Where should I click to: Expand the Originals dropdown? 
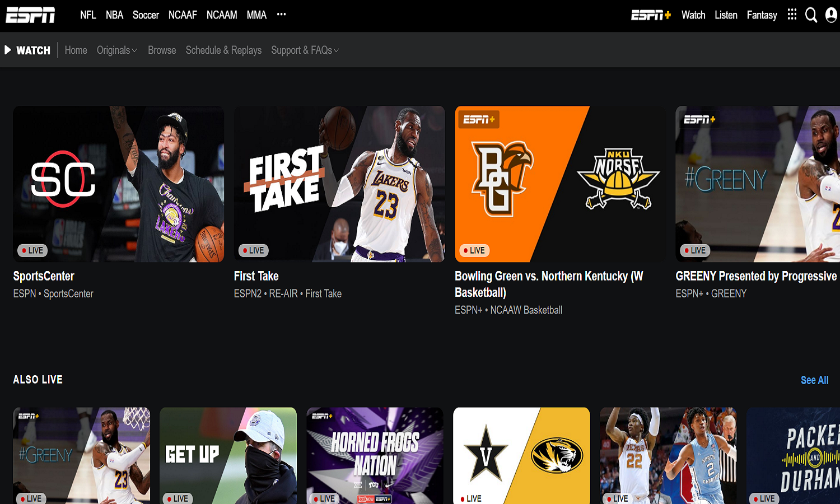point(116,50)
